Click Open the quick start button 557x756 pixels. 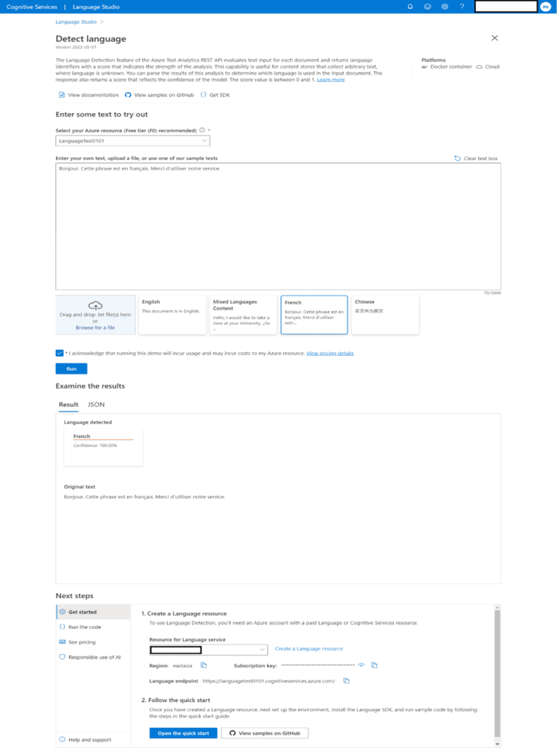point(183,733)
